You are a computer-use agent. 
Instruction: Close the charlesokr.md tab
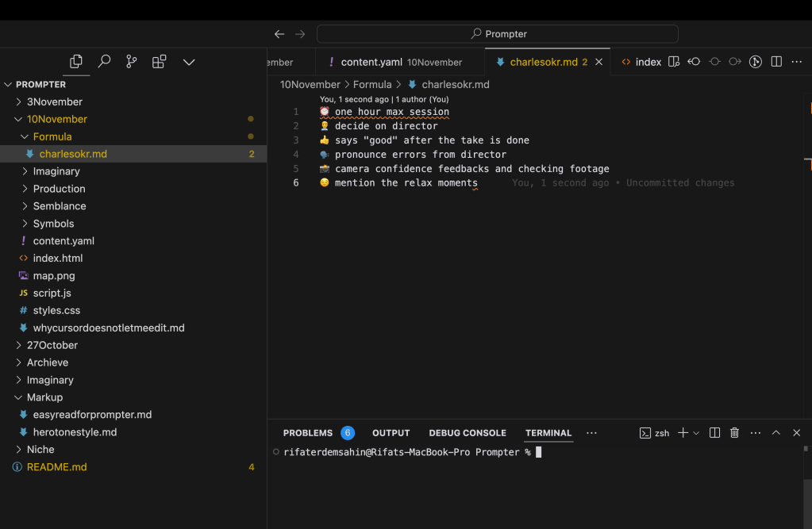598,62
